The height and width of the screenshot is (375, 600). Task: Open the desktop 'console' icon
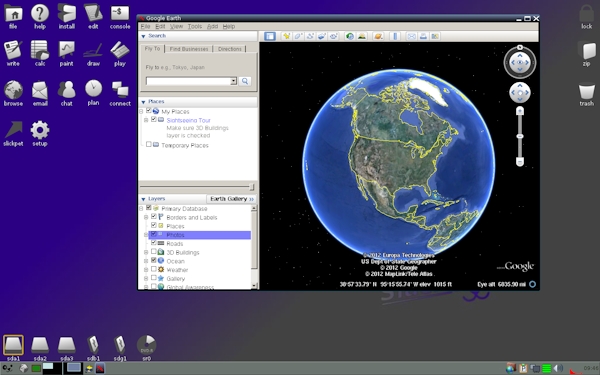click(x=120, y=17)
